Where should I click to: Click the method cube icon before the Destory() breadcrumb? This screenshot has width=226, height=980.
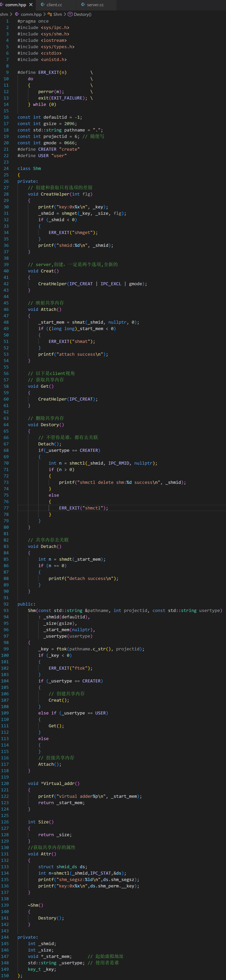coord(70,14)
